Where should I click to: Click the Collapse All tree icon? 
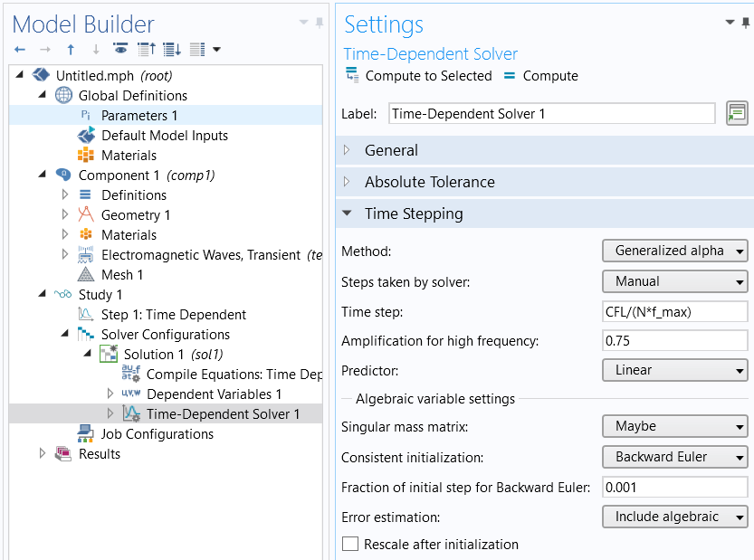click(x=145, y=49)
